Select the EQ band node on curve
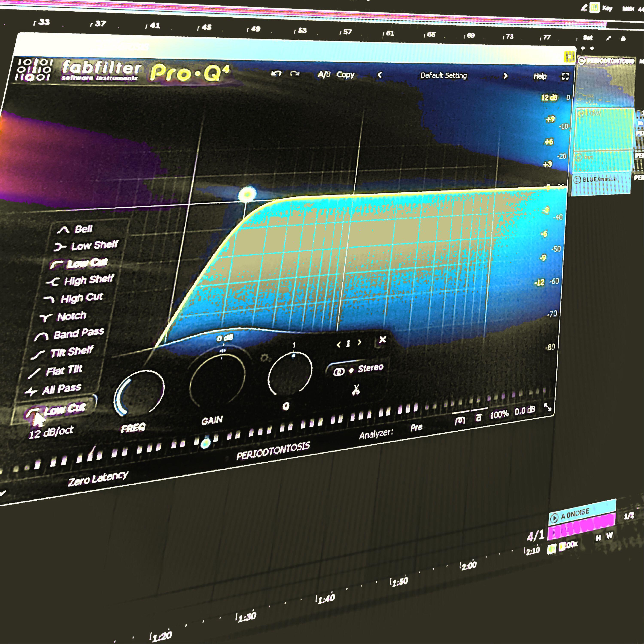Viewport: 644px width, 644px height. click(247, 194)
